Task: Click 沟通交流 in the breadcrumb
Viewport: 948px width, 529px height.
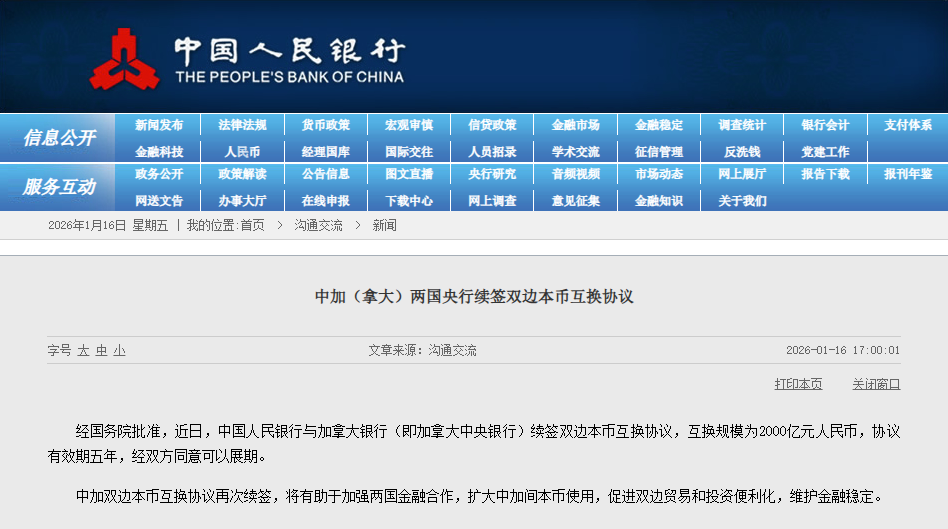Action: pyautogui.click(x=318, y=226)
